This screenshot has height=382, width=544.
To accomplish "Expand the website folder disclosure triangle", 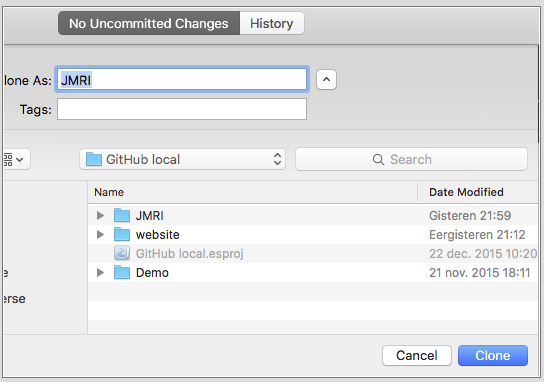I will 100,235.
